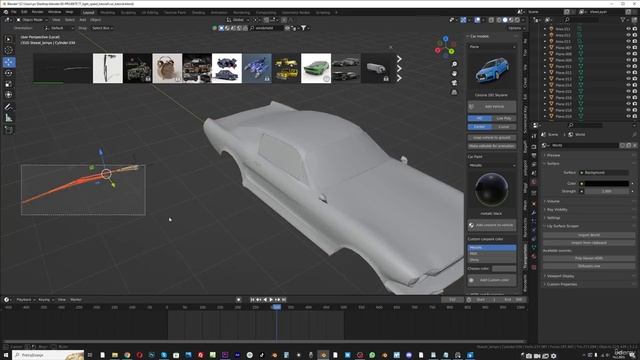640x360 pixels.
Task: Disable render for Plane.016 camera icon
Action: (x=635, y=98)
